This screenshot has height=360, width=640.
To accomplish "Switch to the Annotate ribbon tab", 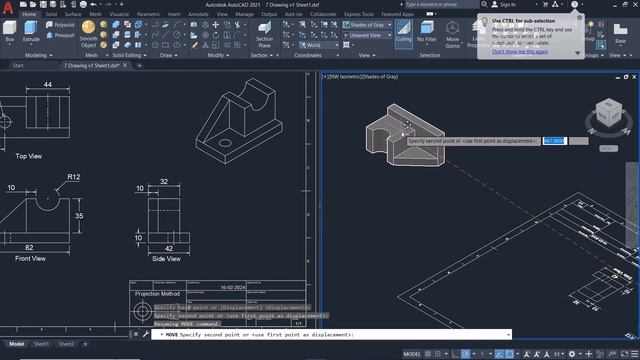I will tap(198, 14).
